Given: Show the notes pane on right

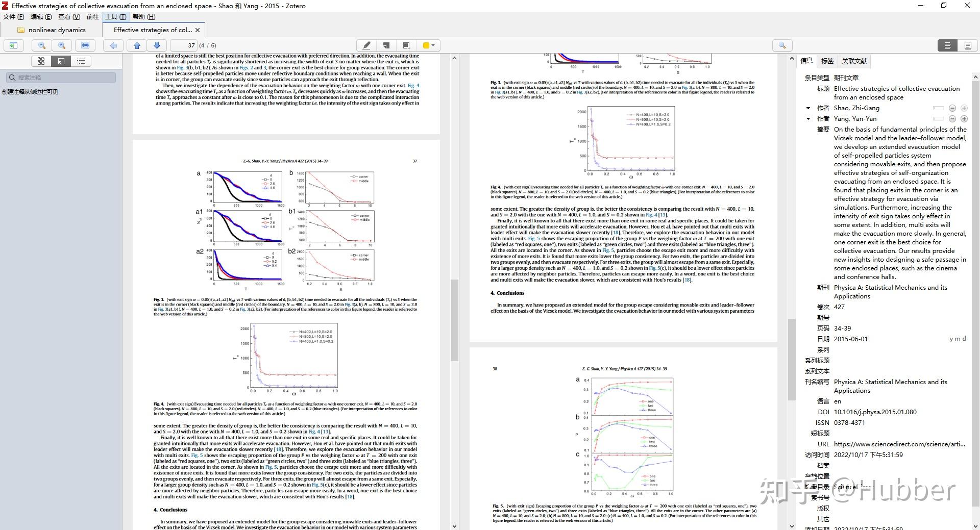Looking at the screenshot, I should point(968,45).
